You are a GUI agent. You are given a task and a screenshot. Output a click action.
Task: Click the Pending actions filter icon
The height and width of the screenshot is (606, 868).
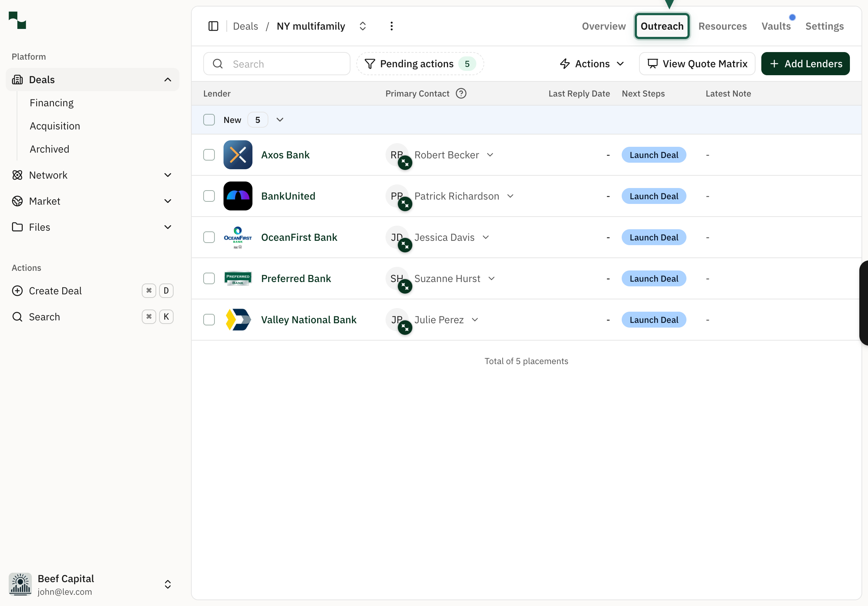click(370, 64)
